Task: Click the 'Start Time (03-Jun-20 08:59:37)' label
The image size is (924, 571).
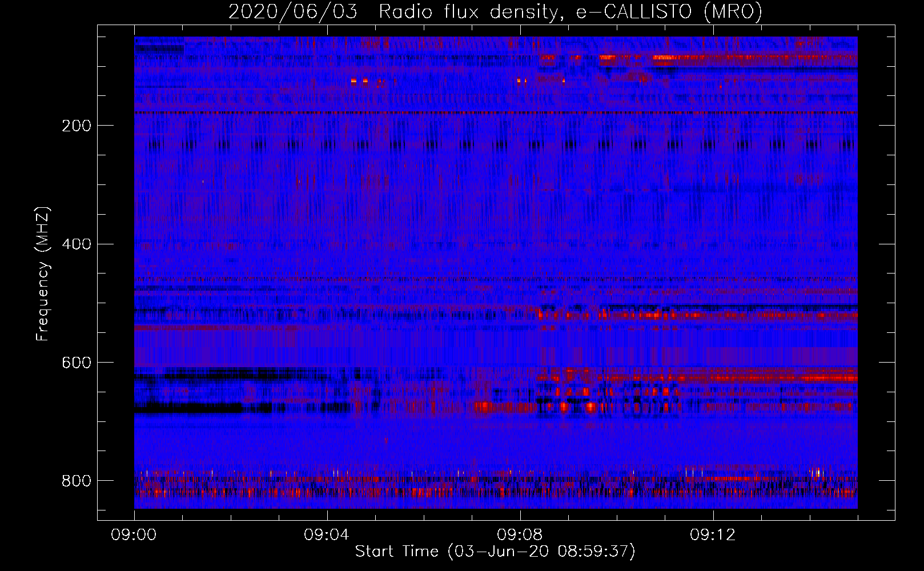Action: coord(495,552)
